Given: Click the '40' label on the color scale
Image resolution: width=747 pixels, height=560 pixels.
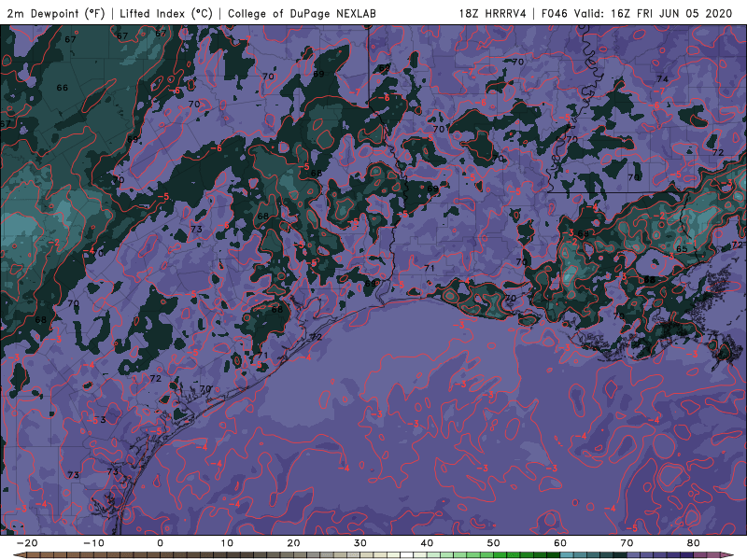Looking at the screenshot, I should click(427, 543).
